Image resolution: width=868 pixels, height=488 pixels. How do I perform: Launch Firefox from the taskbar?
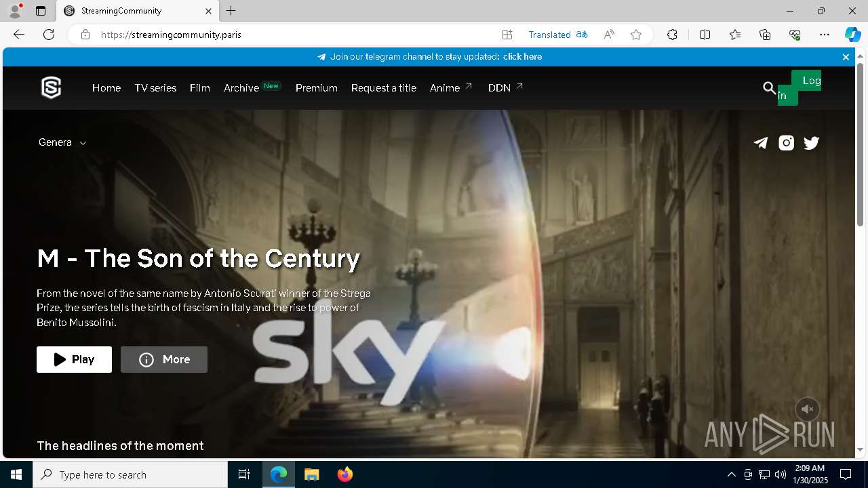345,474
